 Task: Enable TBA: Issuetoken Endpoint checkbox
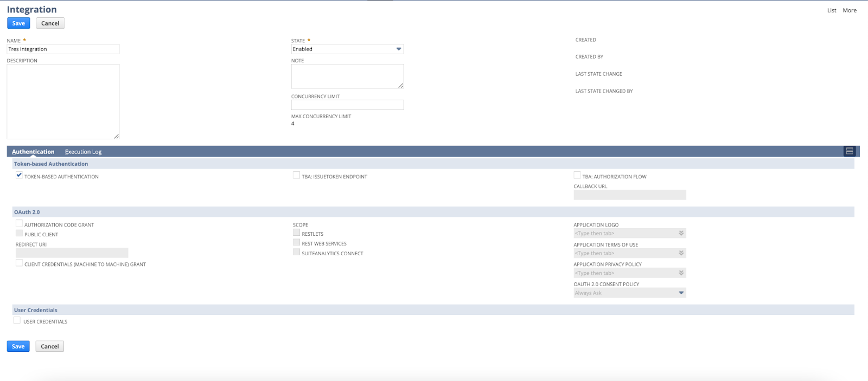(297, 176)
